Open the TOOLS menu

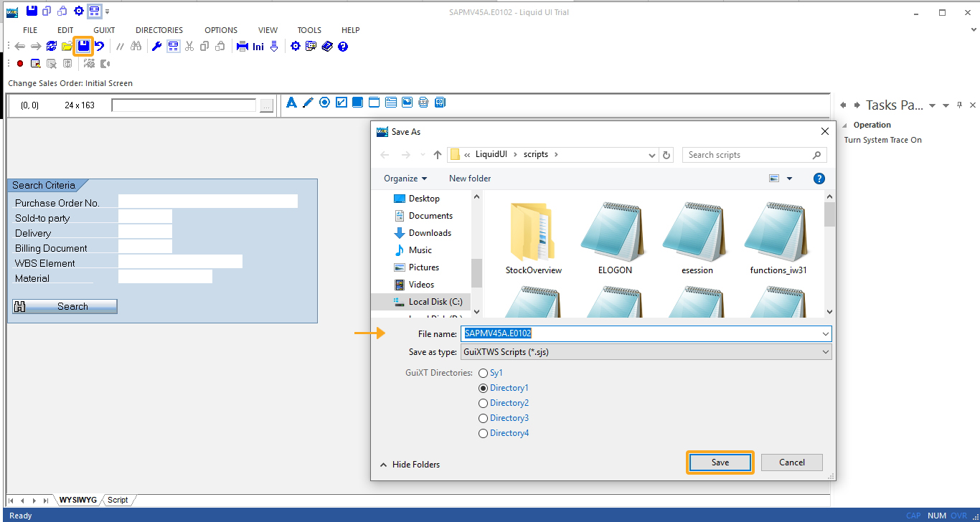pyautogui.click(x=309, y=30)
